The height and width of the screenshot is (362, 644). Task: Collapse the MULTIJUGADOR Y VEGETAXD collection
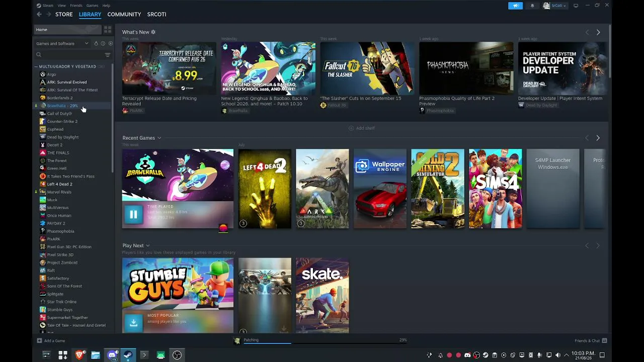point(36,66)
